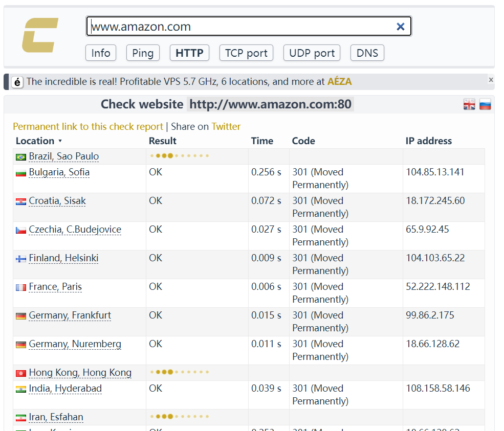Select IP address 65.9.92.45

tap(427, 230)
